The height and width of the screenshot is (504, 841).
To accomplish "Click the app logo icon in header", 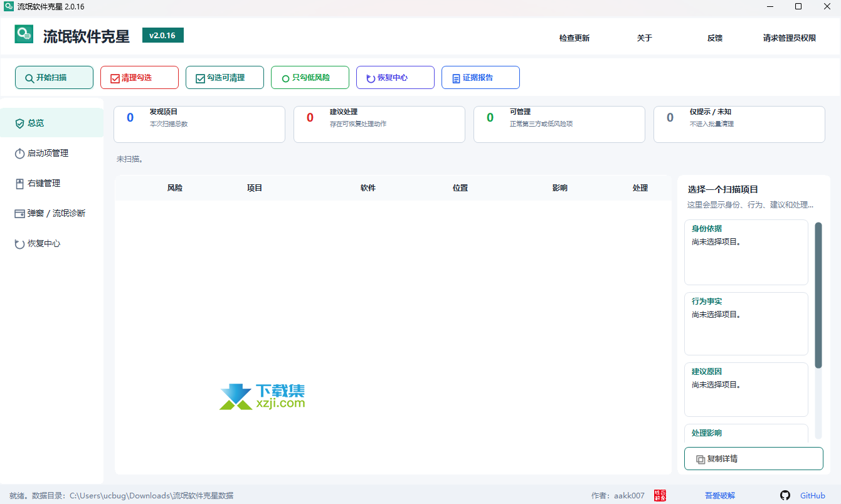I will [x=24, y=34].
